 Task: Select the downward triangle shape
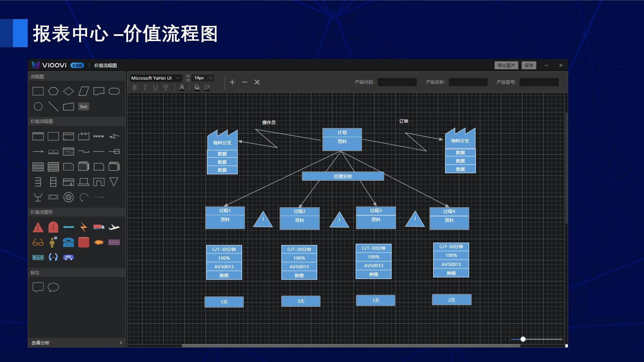[x=114, y=182]
